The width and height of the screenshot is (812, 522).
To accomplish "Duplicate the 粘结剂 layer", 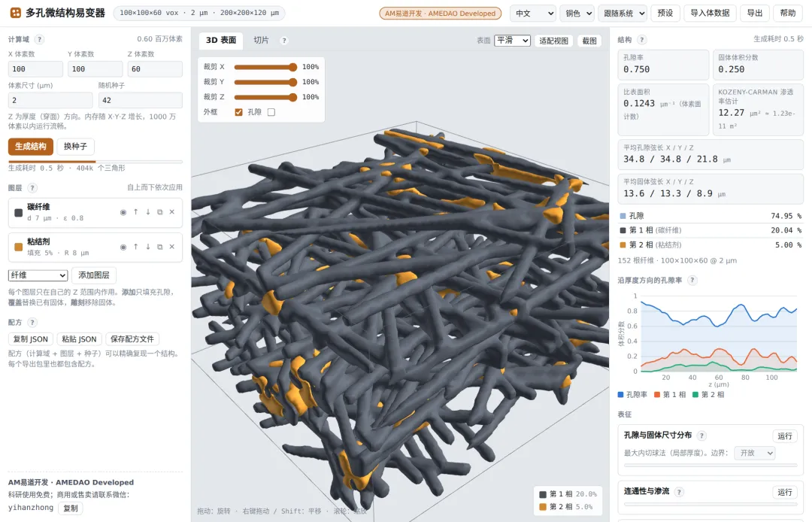I will click(160, 247).
